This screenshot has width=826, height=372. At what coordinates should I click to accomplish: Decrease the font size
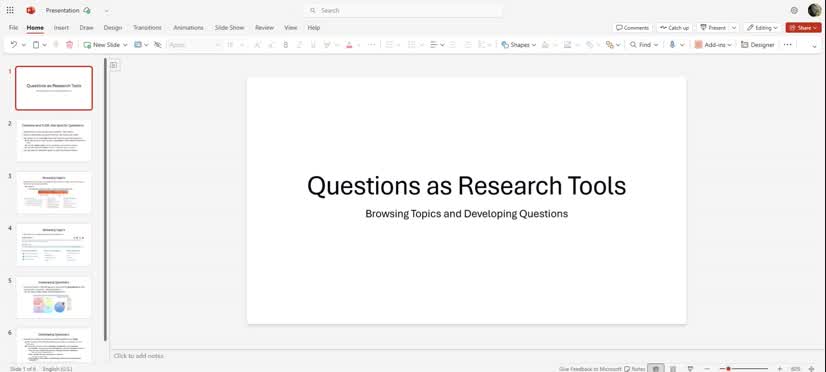[271, 45]
